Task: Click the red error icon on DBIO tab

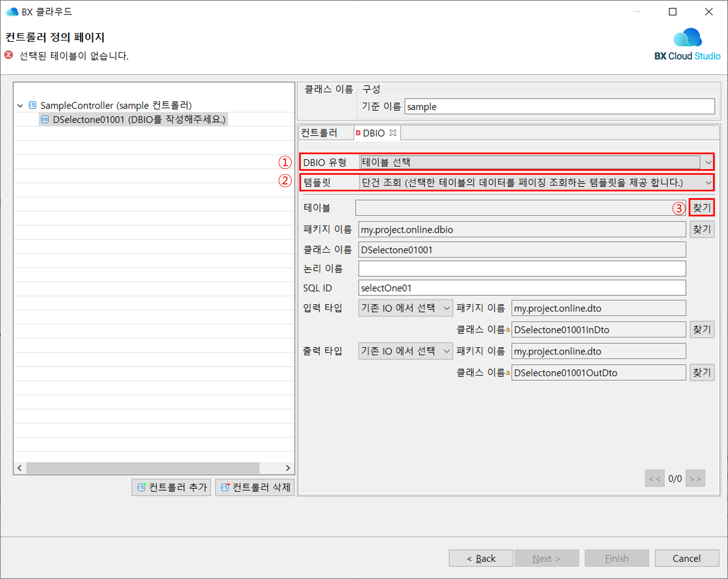Action: click(358, 133)
